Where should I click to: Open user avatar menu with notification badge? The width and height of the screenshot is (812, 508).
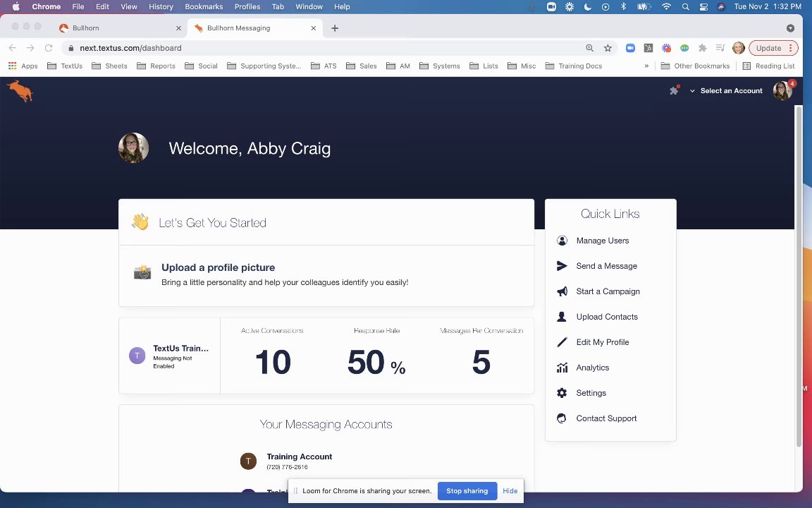point(782,91)
